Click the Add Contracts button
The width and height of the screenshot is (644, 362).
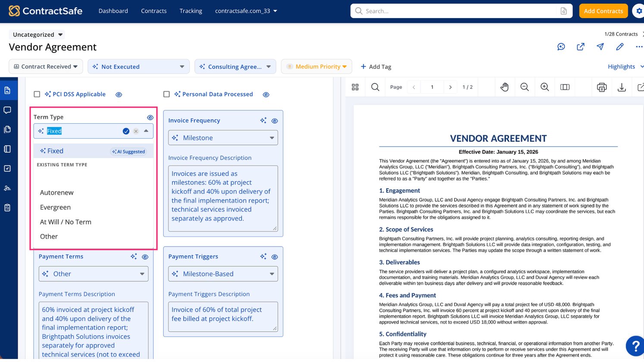click(603, 11)
